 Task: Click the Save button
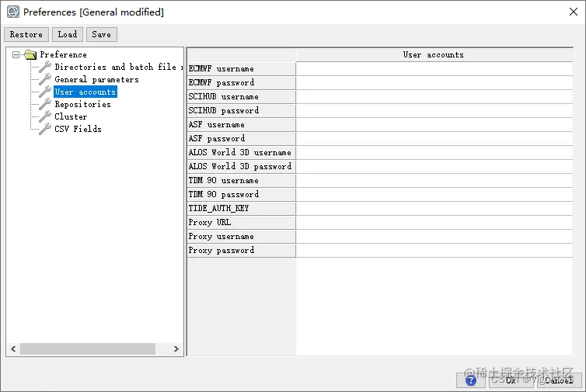pyautogui.click(x=101, y=34)
